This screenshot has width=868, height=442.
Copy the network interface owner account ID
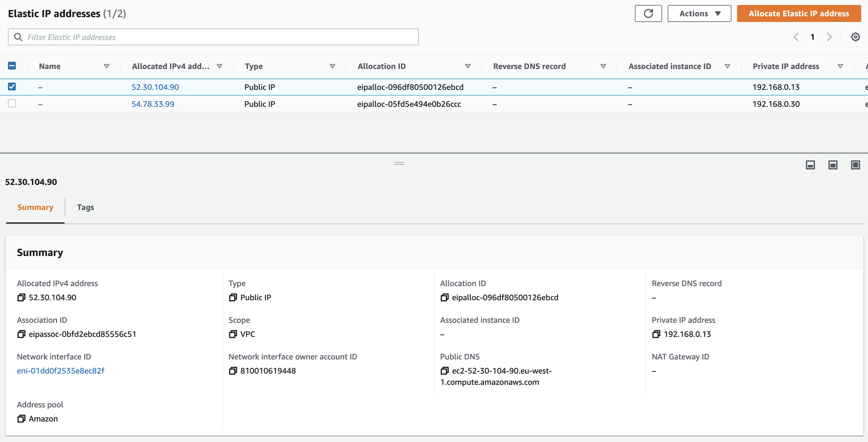[233, 371]
